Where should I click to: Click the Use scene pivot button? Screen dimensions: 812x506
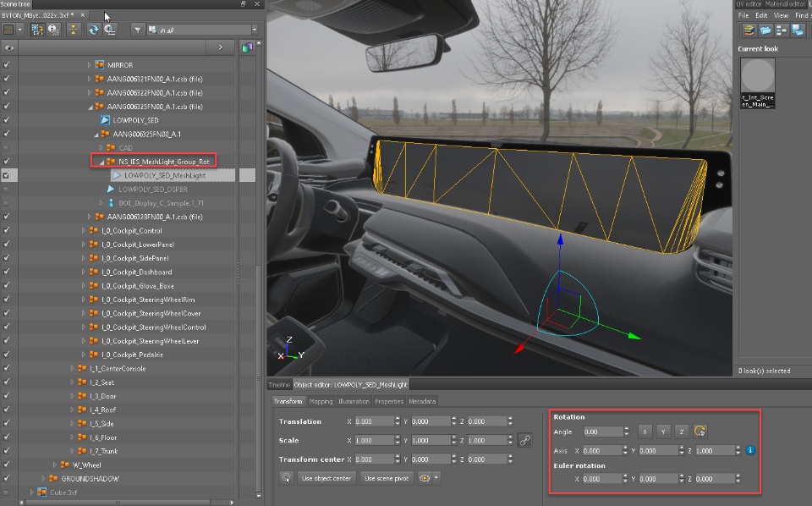point(387,478)
